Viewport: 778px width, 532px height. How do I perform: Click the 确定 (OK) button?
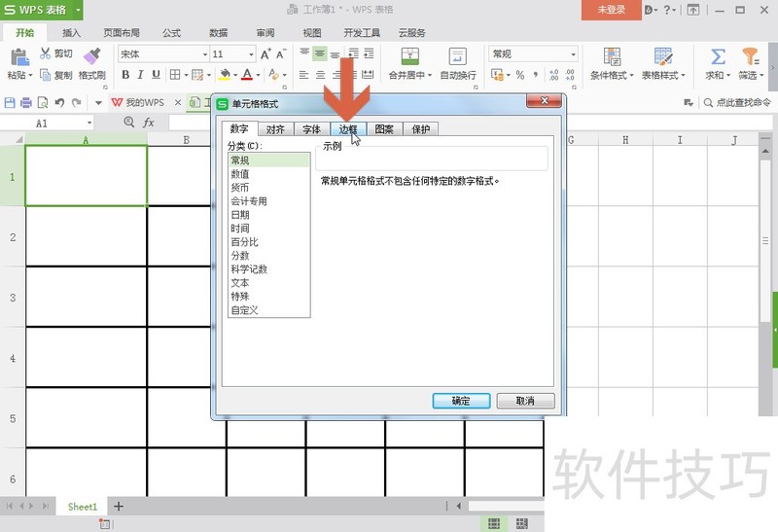click(x=461, y=401)
